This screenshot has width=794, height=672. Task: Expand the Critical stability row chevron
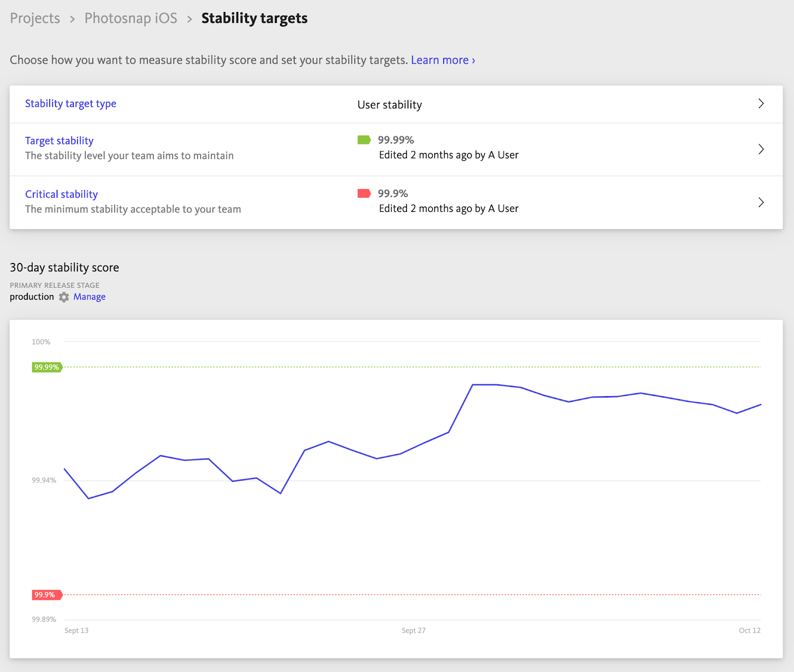coord(761,202)
